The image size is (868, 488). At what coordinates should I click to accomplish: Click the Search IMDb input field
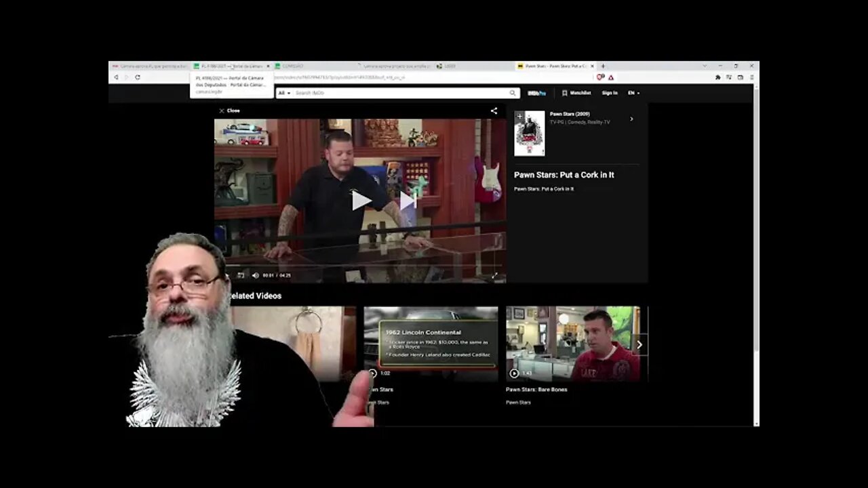[400, 93]
